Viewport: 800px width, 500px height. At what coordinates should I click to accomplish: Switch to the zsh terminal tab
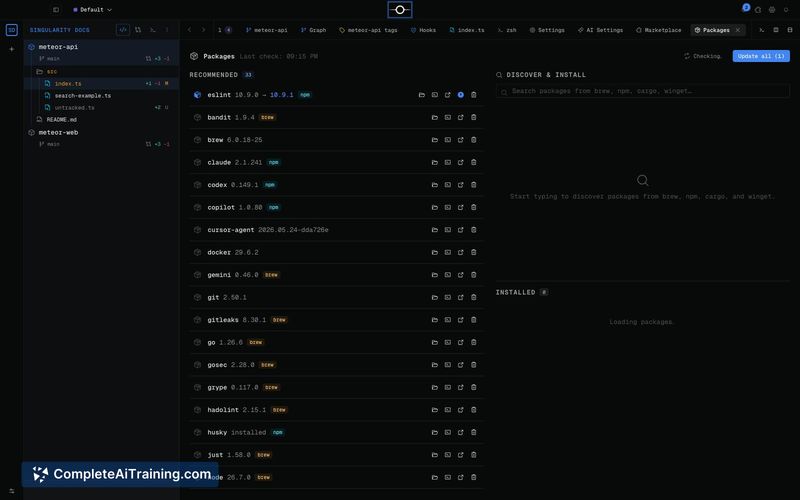507,30
